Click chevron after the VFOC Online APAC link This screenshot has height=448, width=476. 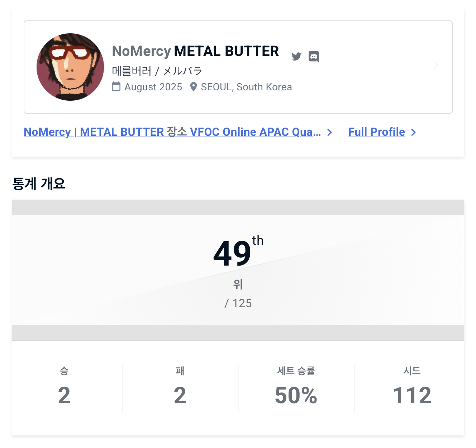click(x=330, y=132)
